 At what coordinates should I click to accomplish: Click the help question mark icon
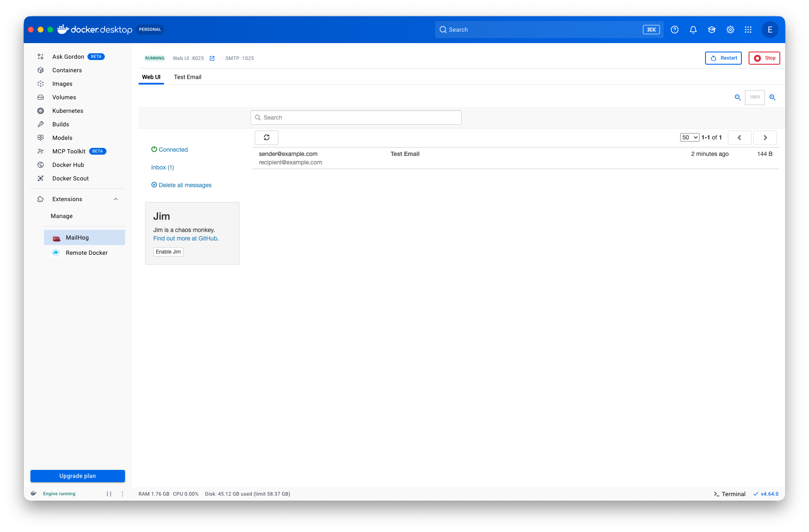click(x=674, y=30)
